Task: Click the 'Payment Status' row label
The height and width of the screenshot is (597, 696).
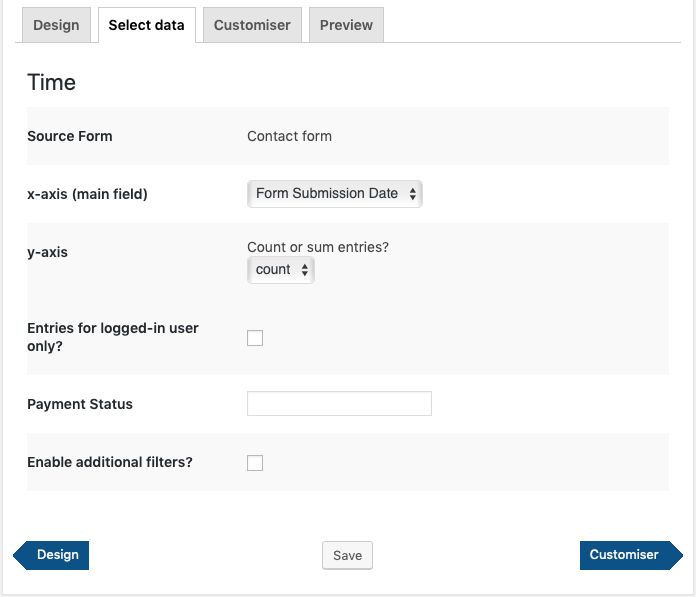Action: 80,404
